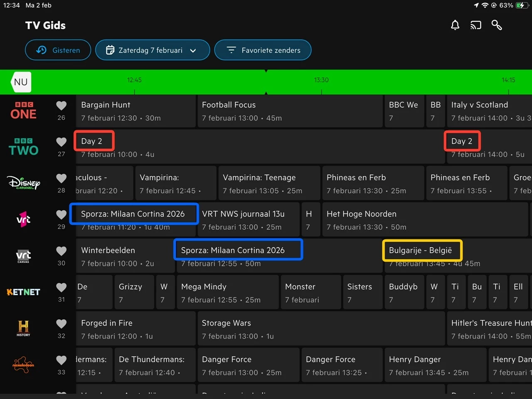Favorite channel 29 VRT with heart

(x=62, y=214)
